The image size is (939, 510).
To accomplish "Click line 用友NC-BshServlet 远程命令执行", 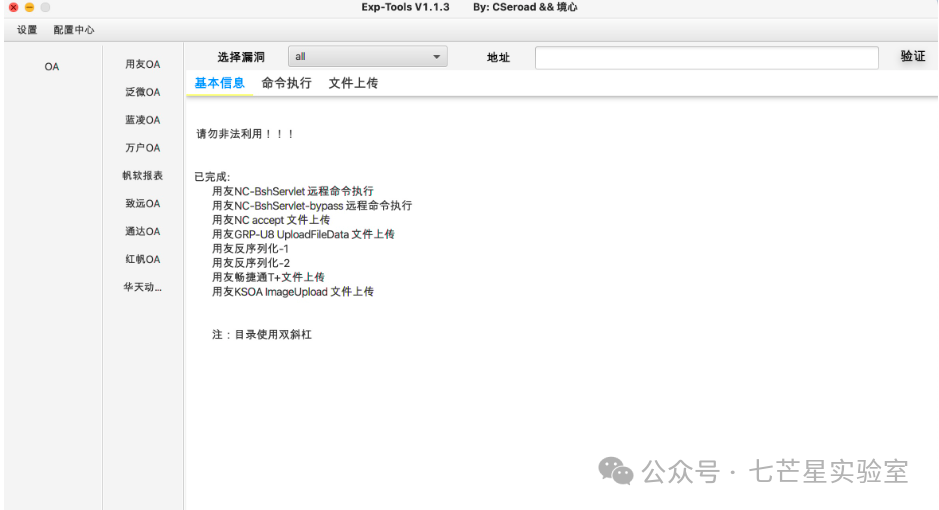I will (x=293, y=191).
